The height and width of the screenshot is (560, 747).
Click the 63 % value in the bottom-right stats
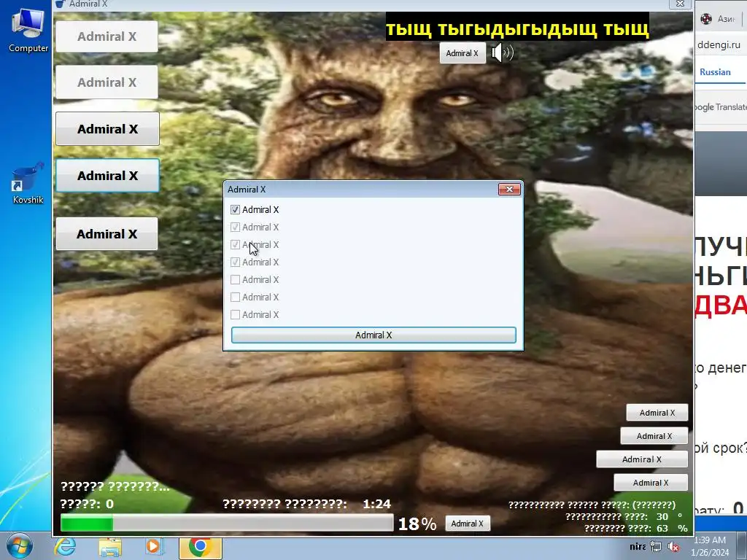(x=672, y=528)
